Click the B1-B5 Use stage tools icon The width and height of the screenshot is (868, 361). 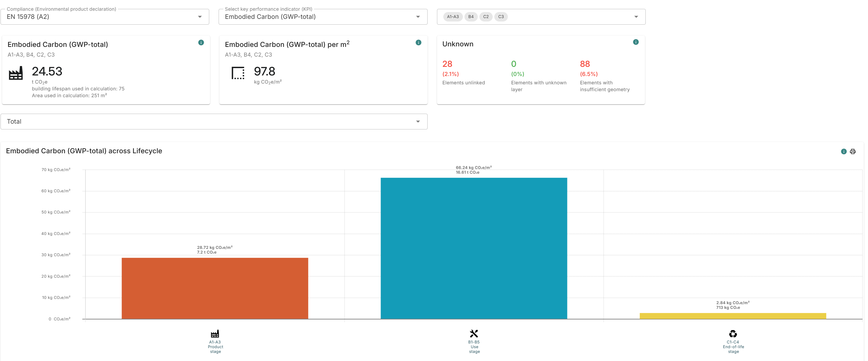coord(474,334)
